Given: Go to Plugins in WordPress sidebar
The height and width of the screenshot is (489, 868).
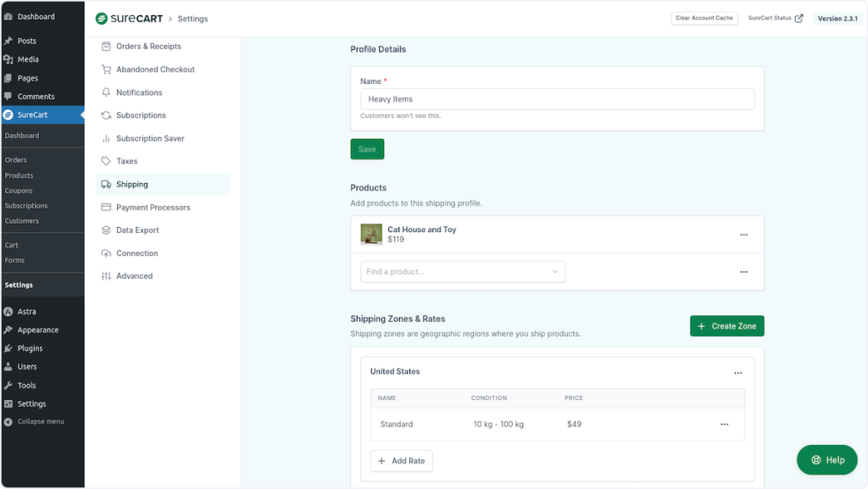Looking at the screenshot, I should [x=30, y=348].
